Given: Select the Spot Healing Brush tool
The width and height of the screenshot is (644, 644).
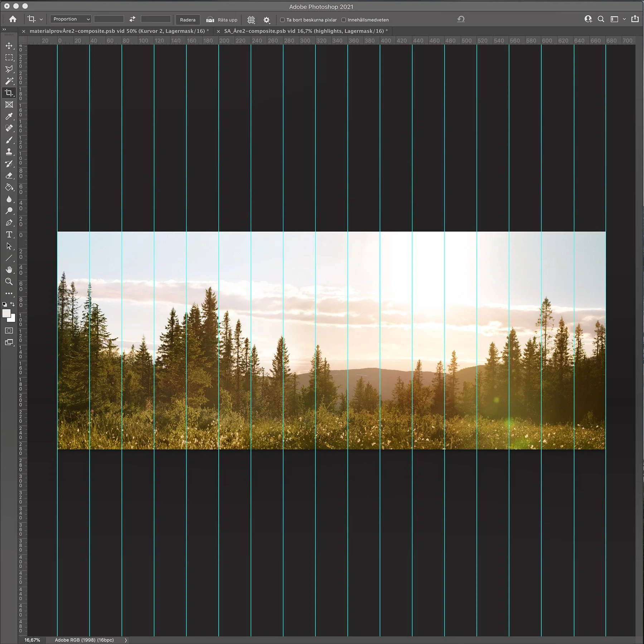Looking at the screenshot, I should (9, 128).
